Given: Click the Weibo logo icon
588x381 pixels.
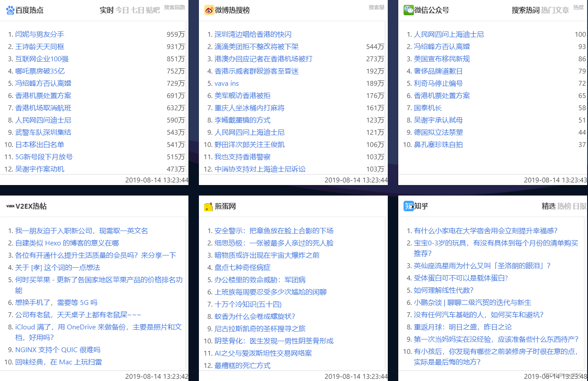Looking at the screenshot, I should 209,10.
